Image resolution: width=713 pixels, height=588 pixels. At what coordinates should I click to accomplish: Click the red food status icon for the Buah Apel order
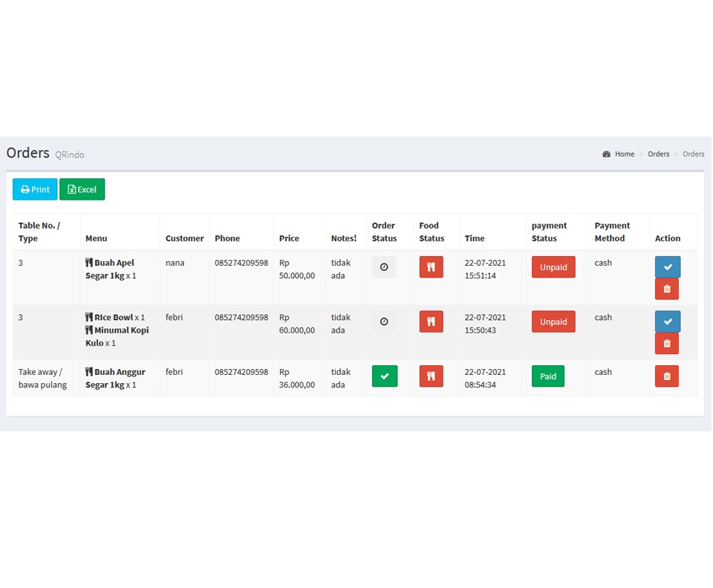click(431, 267)
